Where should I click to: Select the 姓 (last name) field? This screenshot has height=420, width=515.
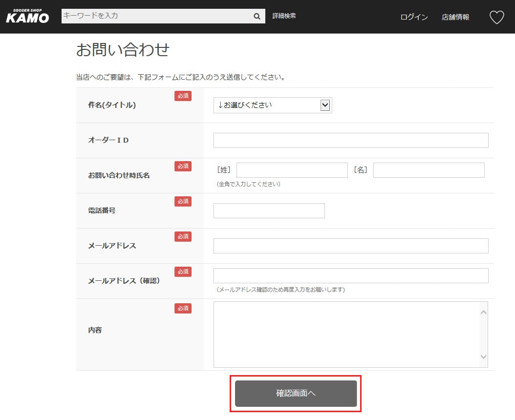[292, 170]
